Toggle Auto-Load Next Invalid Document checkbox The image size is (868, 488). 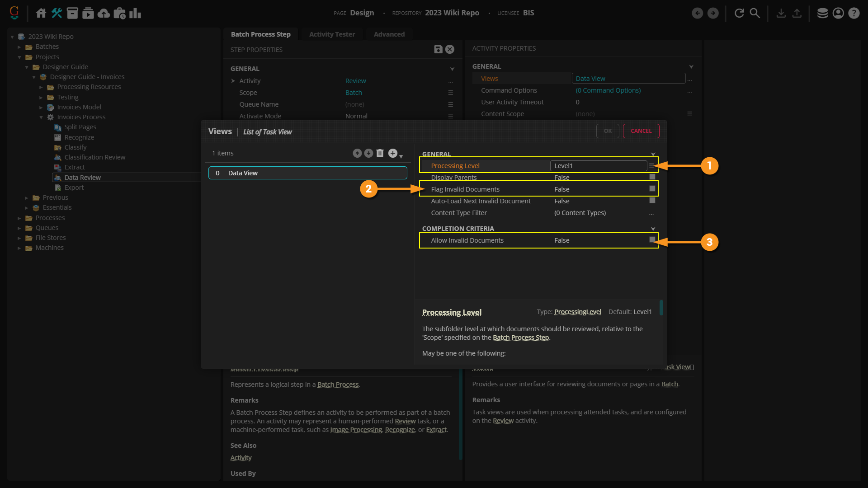click(652, 201)
